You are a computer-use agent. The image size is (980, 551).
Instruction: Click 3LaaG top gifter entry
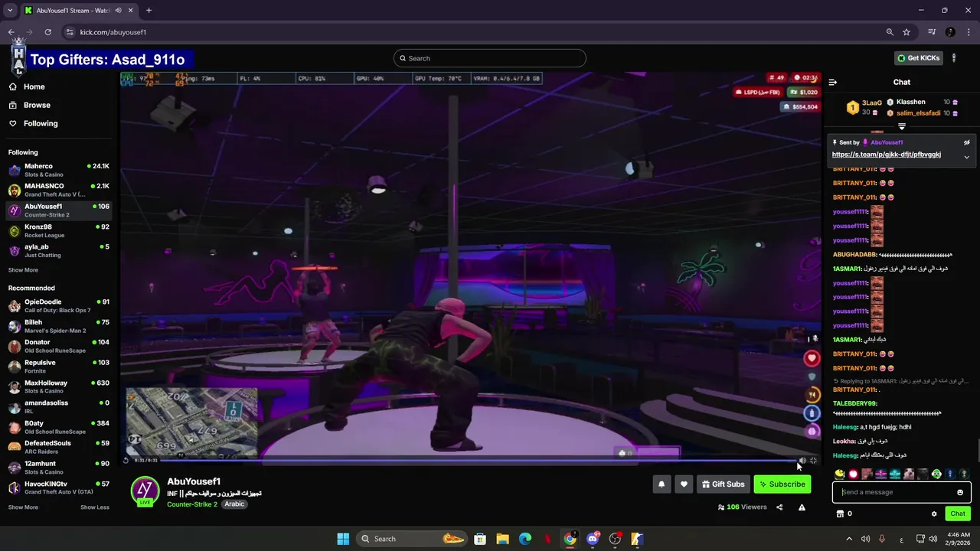865,107
